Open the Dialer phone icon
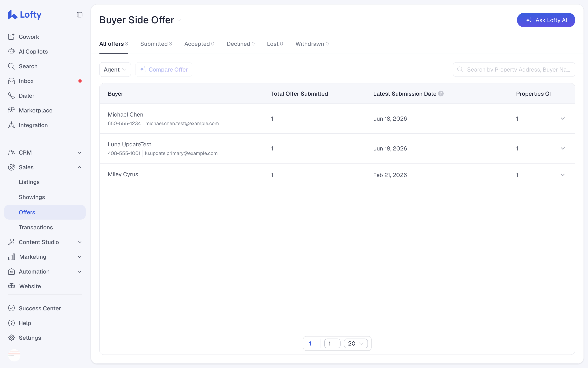588x368 pixels. tap(11, 96)
